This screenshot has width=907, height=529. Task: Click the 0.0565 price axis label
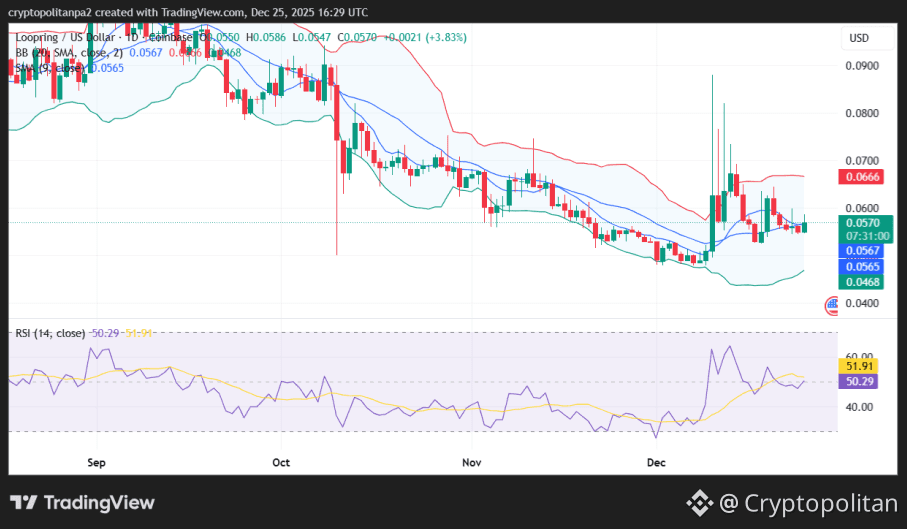[861, 267]
